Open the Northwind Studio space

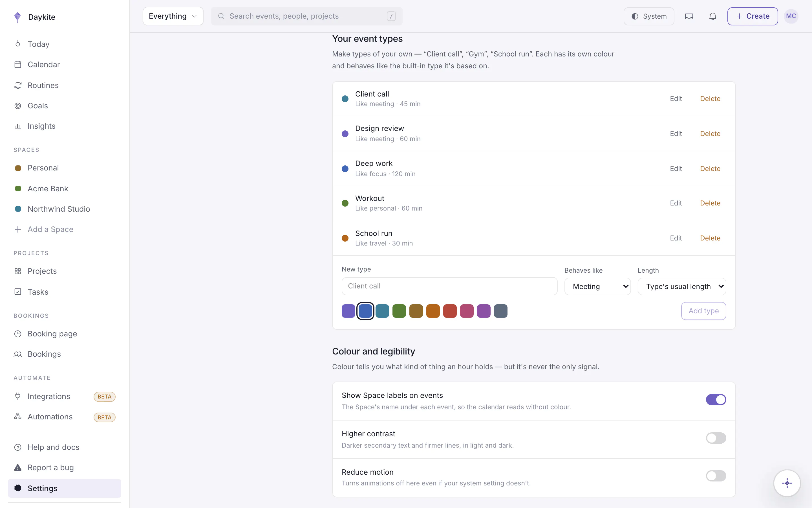(x=64, y=209)
